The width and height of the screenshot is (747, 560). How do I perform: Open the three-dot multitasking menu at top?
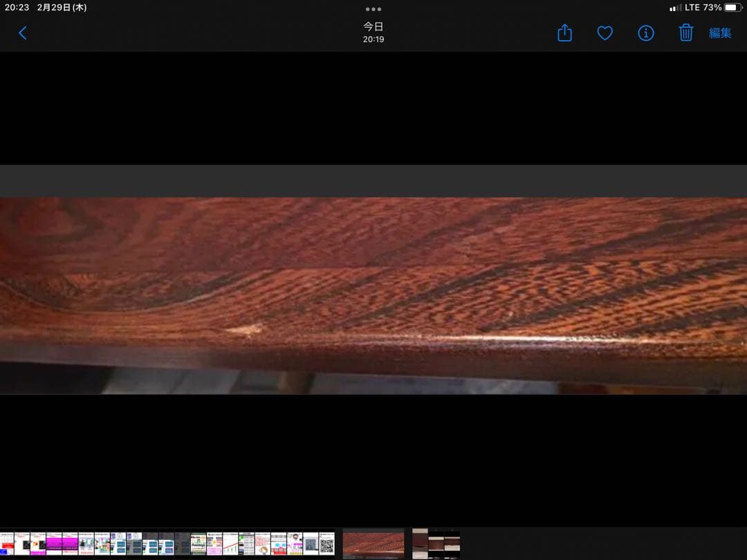tap(373, 9)
